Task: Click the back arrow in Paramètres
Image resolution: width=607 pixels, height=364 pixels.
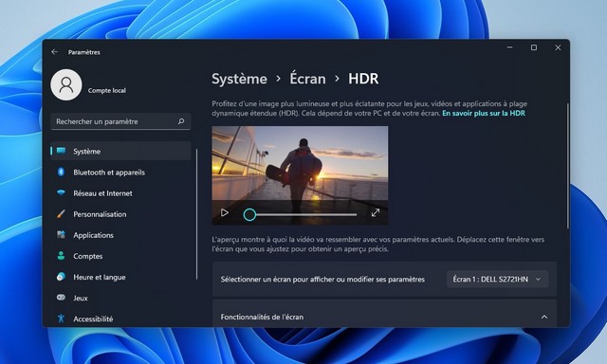Action: click(x=54, y=52)
